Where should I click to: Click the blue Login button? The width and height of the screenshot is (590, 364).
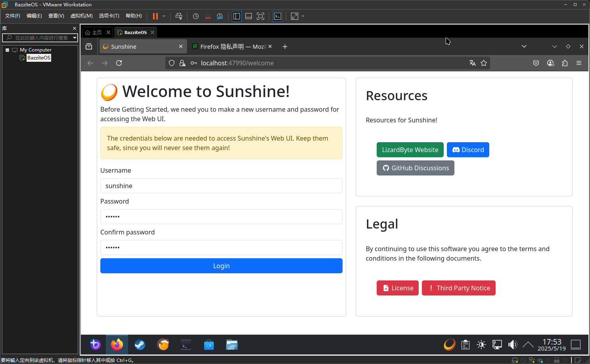(x=221, y=266)
